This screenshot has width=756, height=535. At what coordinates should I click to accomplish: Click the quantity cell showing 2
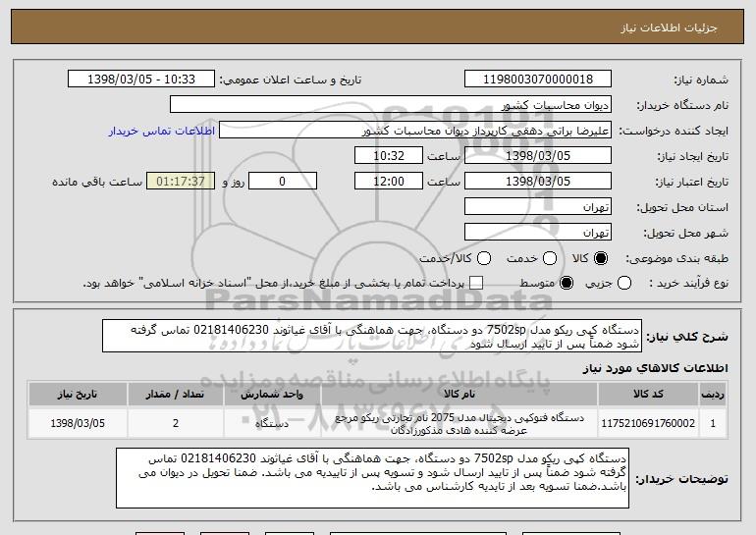click(x=175, y=423)
